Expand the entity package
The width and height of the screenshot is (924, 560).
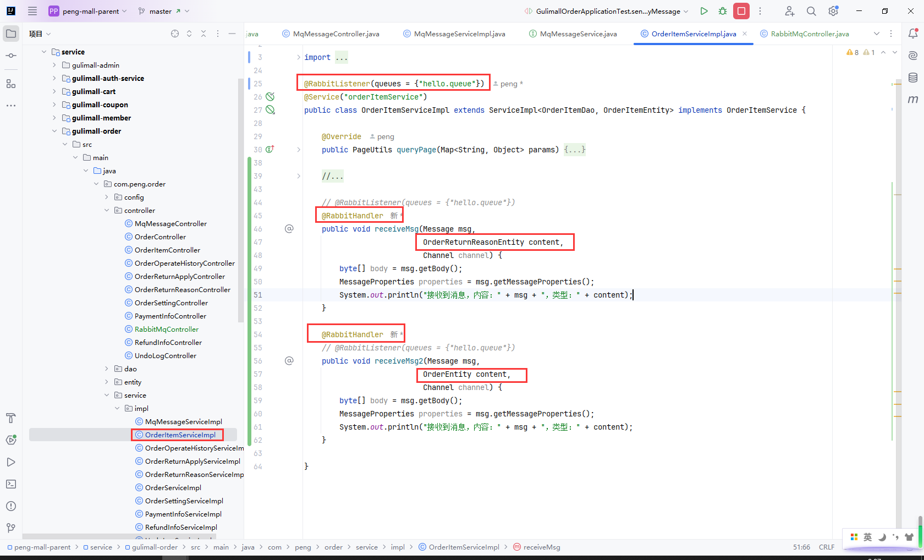click(107, 382)
